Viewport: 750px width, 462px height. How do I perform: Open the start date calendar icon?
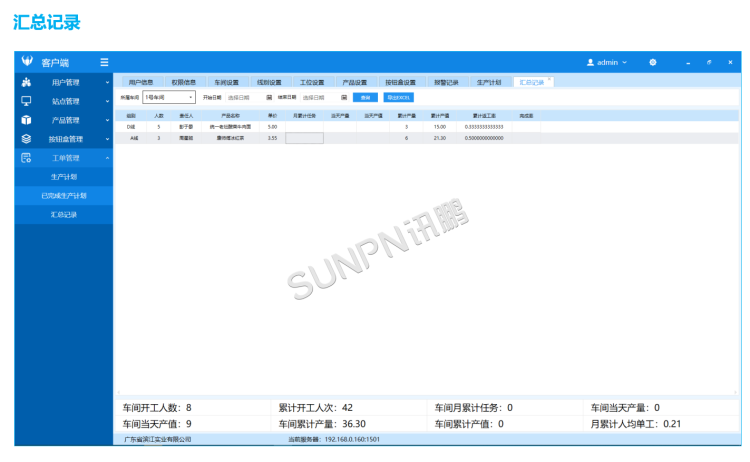coord(269,98)
